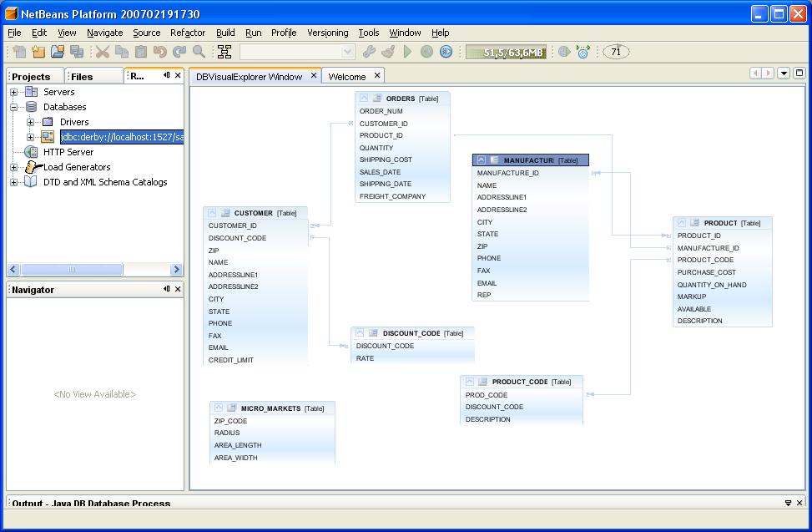The image size is (812, 532).
Task: Click the Servers node icon
Action: 31,92
